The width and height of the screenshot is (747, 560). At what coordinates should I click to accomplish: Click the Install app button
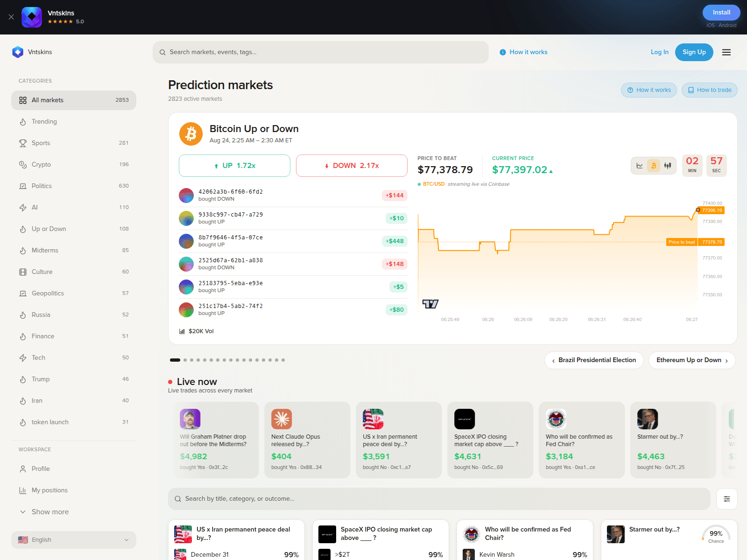(721, 13)
